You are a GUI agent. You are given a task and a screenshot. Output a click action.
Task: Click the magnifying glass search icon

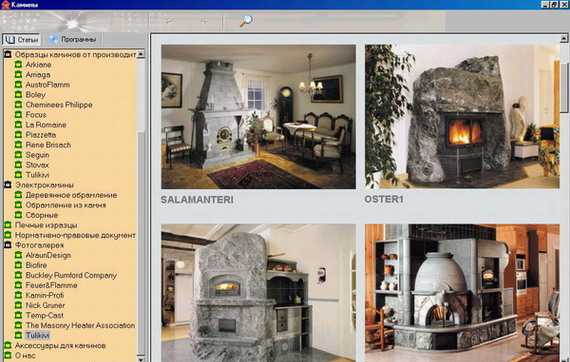pyautogui.click(x=246, y=20)
